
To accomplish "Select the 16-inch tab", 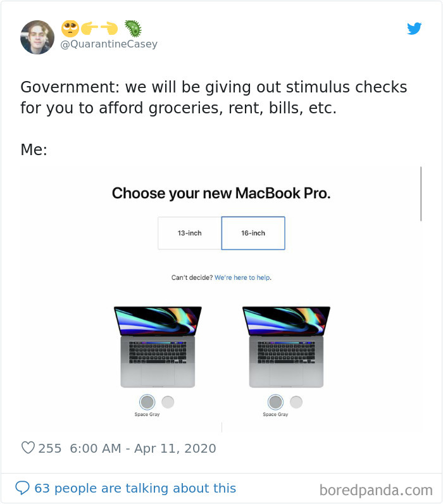I will [253, 233].
